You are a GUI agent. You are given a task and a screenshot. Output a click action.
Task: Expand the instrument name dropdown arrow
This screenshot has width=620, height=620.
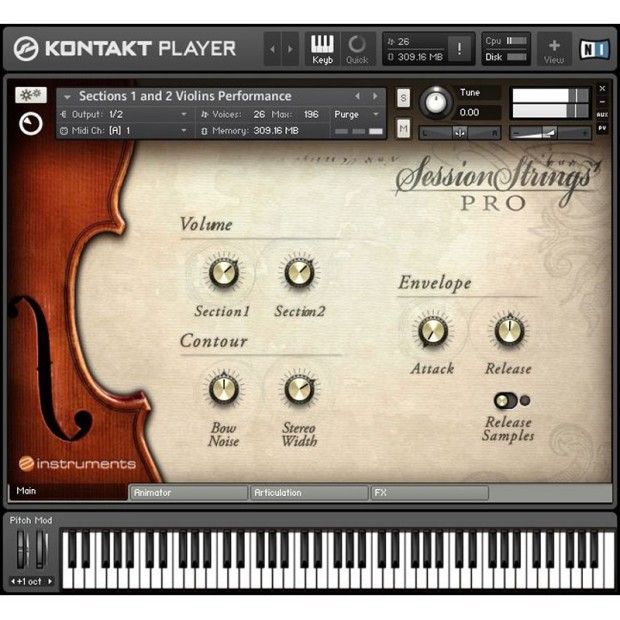(67, 96)
